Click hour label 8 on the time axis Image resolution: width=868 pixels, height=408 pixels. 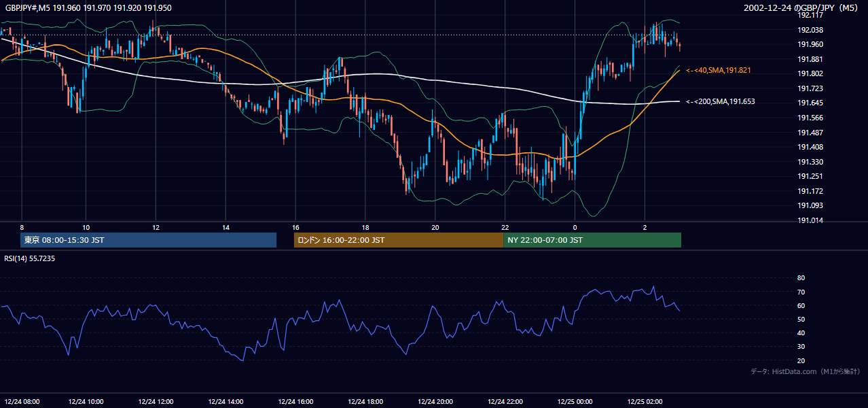pyautogui.click(x=22, y=227)
